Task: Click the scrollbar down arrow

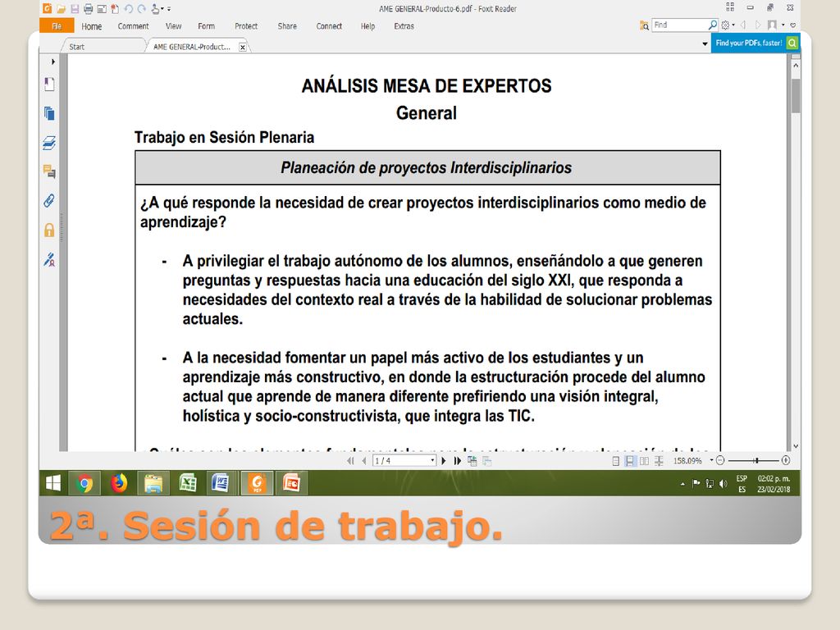Action: click(x=796, y=445)
